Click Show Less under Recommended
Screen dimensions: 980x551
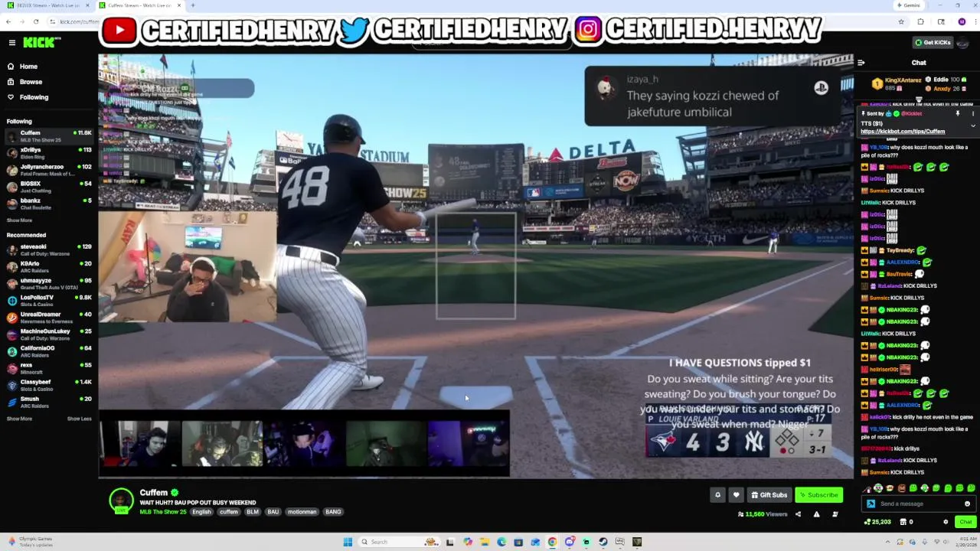pos(79,419)
